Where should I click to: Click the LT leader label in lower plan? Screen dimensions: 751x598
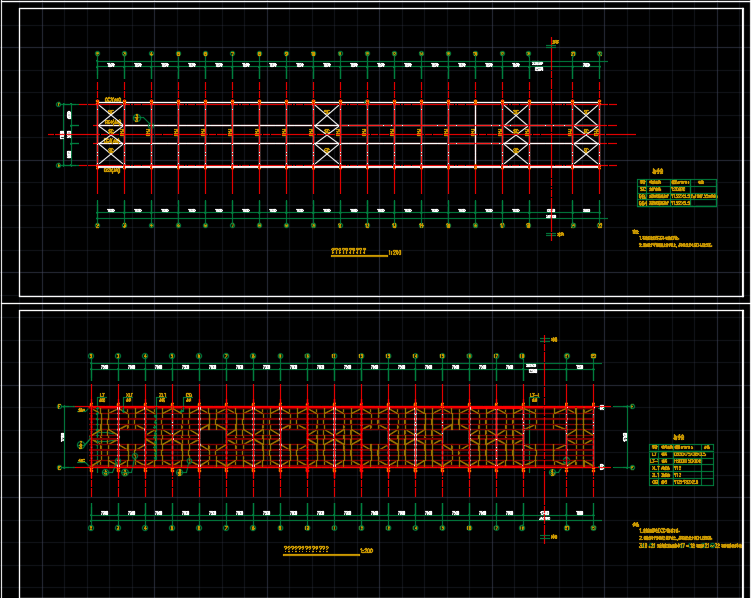(102, 397)
